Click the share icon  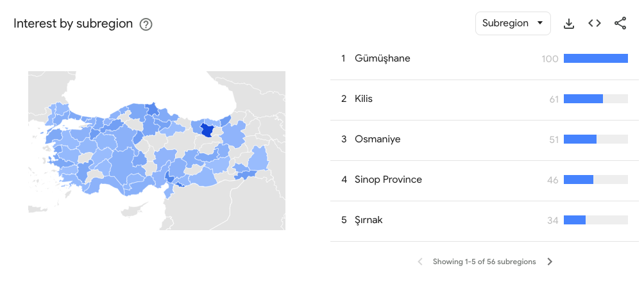[x=620, y=23]
